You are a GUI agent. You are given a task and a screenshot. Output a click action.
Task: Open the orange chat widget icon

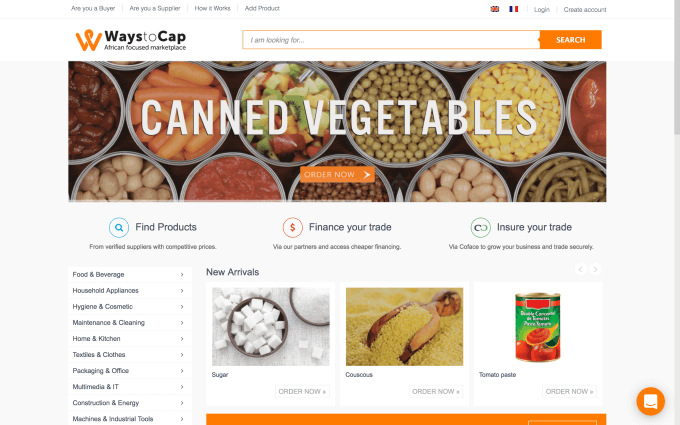[x=651, y=401]
